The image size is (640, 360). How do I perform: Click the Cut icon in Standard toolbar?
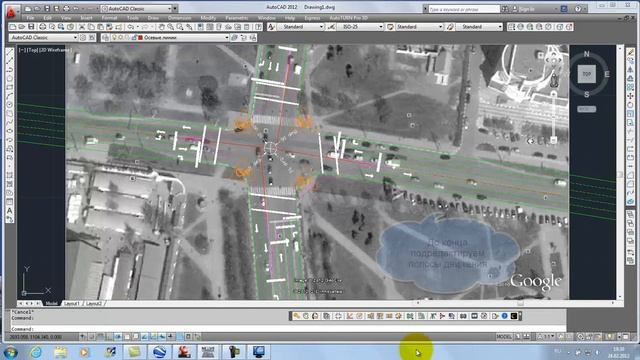click(x=82, y=27)
